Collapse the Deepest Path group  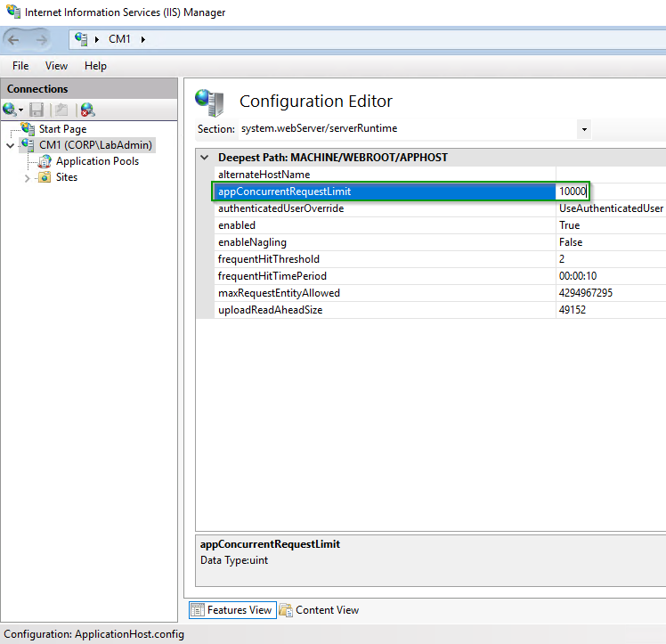click(x=205, y=158)
